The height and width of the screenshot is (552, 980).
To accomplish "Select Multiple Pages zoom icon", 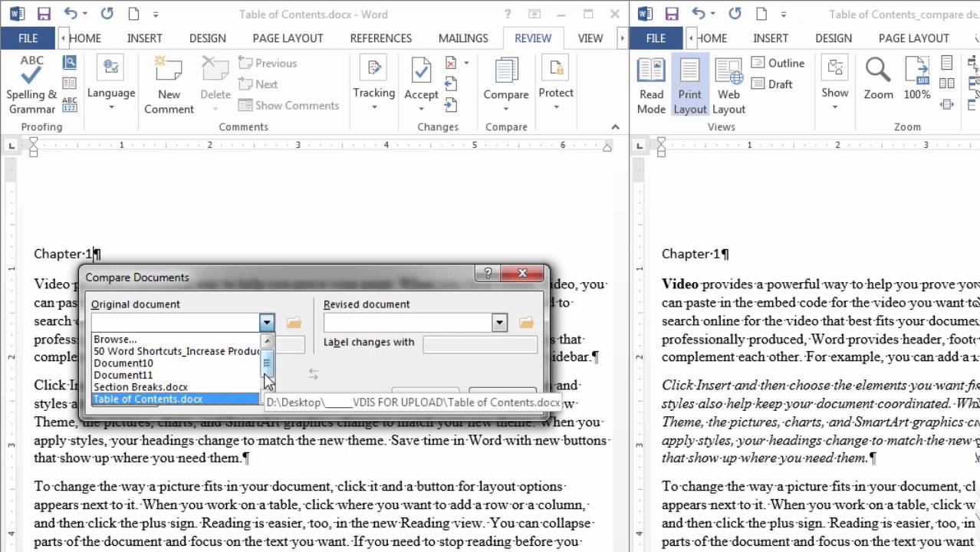I will point(947,84).
